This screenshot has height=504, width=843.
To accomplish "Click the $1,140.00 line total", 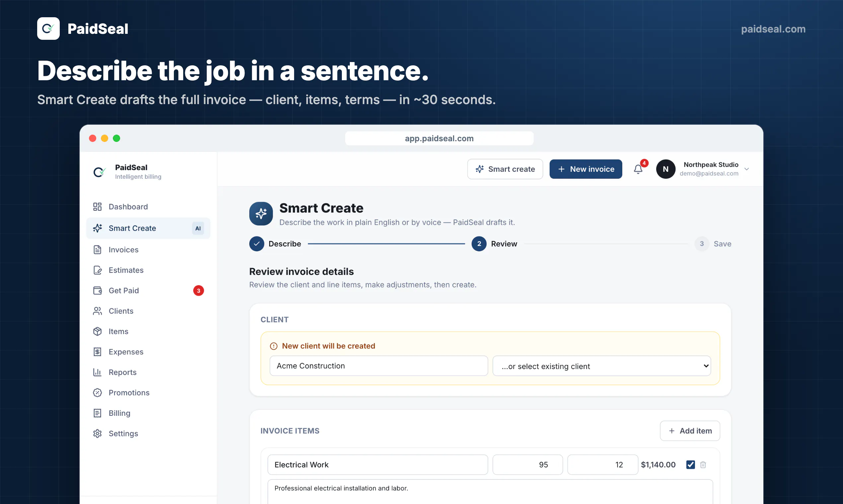I will 658,465.
